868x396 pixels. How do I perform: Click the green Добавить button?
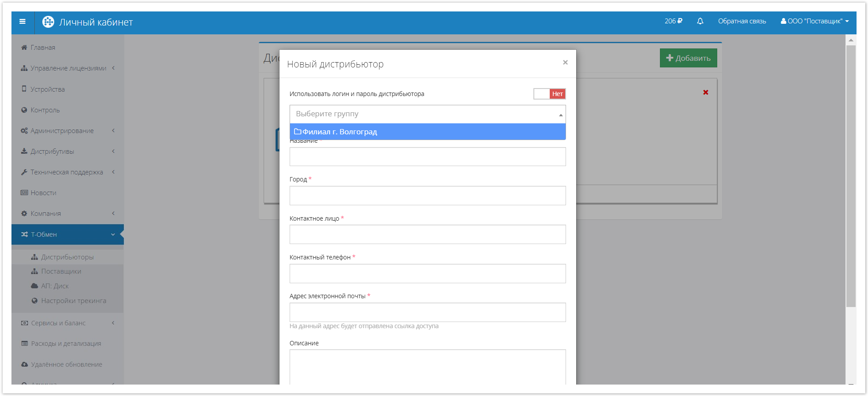click(x=688, y=58)
